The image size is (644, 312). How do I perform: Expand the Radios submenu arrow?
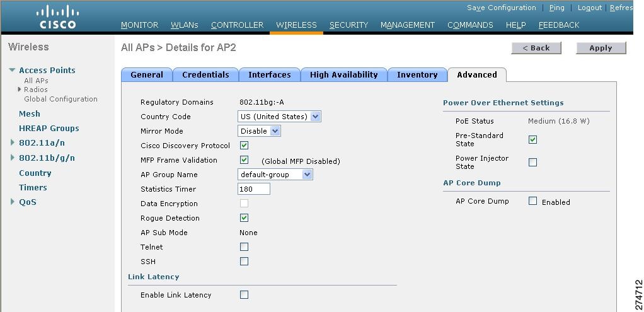pos(20,90)
